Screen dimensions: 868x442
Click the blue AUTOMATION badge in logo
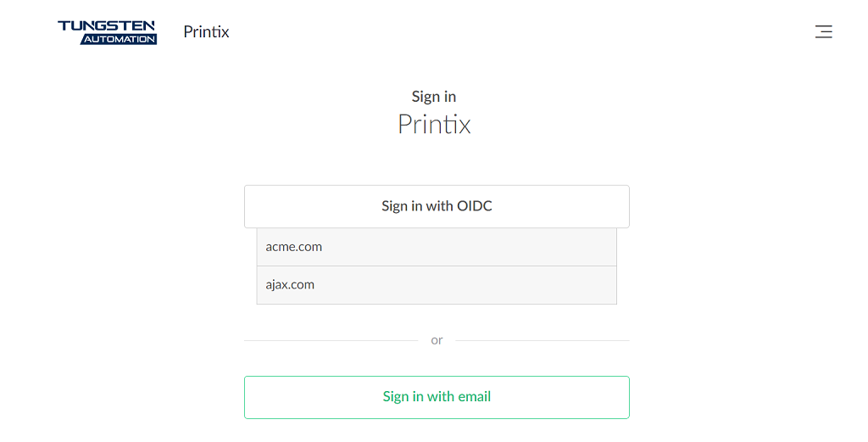click(119, 39)
